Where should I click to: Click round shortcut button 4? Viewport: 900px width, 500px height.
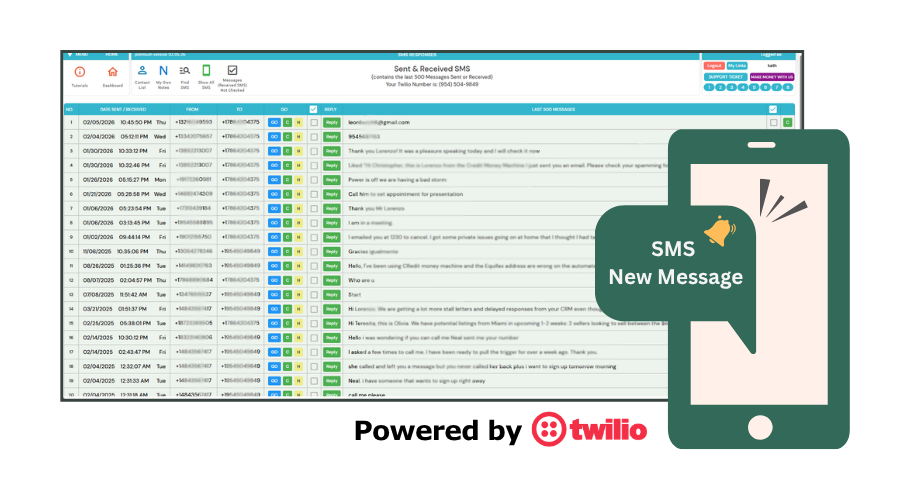pyautogui.click(x=743, y=87)
